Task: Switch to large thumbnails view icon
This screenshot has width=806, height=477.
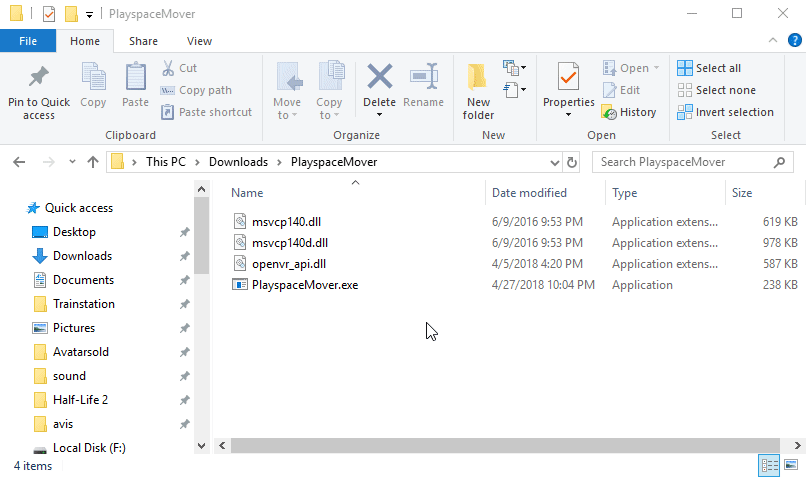Action: (791, 466)
